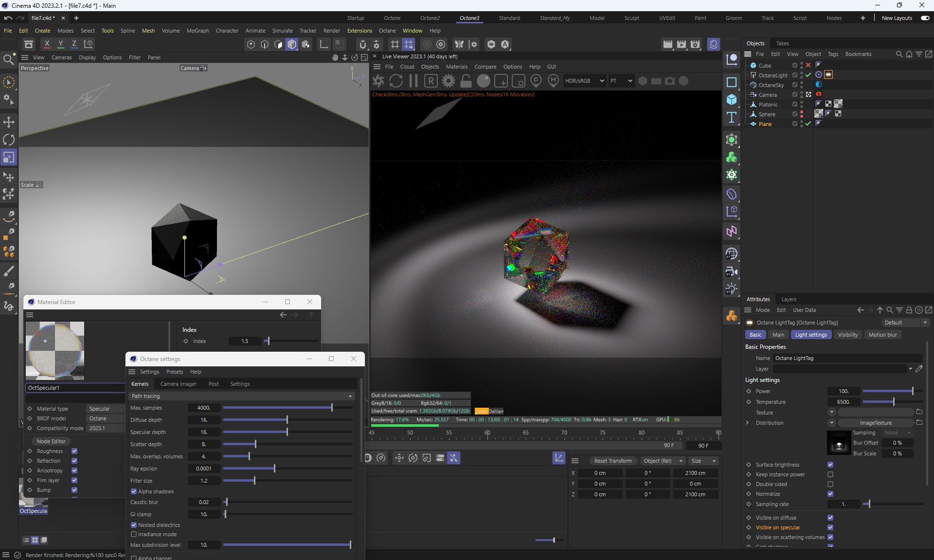
Task: Select the Rotate tool in left toolbar
Action: click(x=9, y=140)
